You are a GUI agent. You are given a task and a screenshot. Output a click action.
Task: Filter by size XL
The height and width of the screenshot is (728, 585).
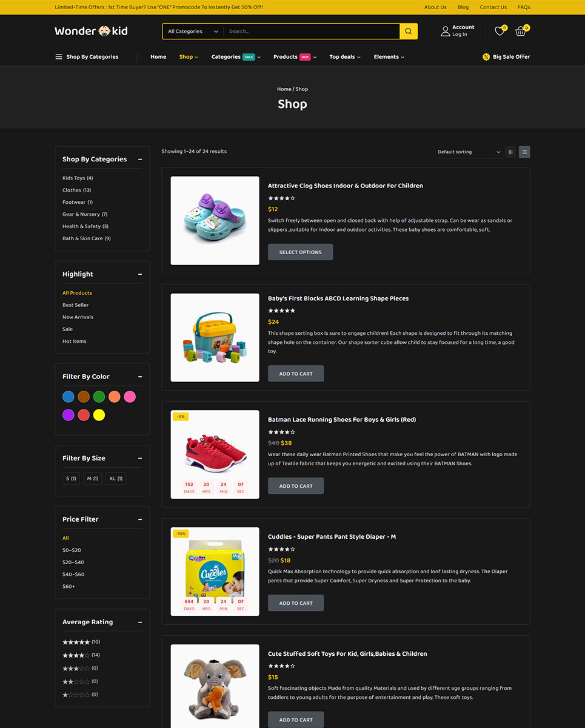coord(116,479)
